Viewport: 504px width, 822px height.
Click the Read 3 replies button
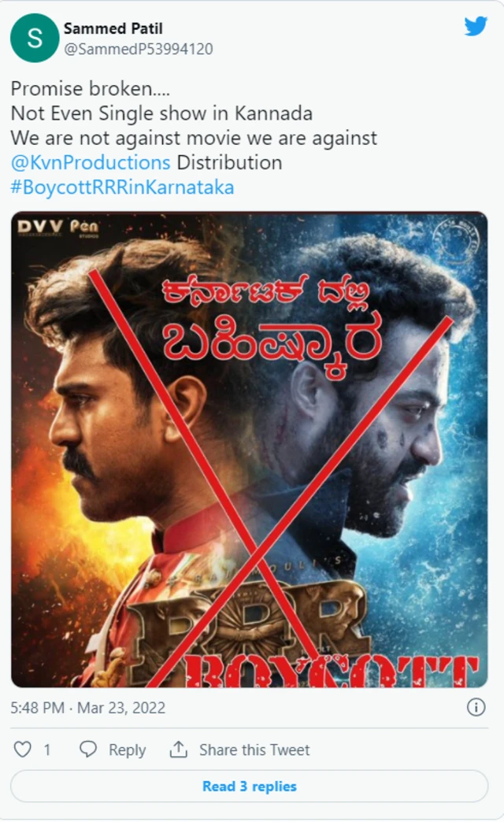click(249, 786)
